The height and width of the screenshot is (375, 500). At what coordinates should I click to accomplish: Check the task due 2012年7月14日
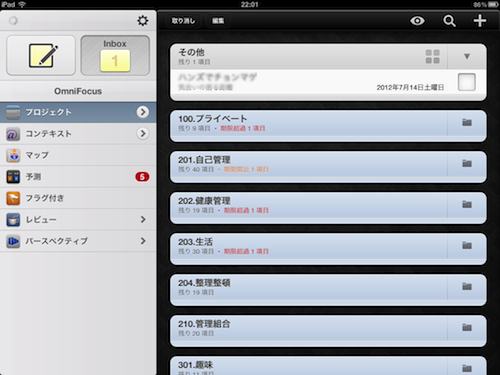467,82
